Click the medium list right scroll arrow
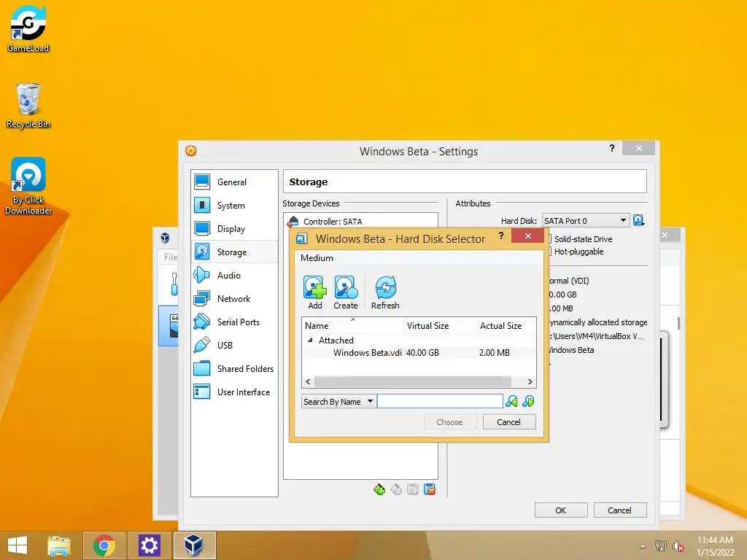The height and width of the screenshot is (560, 747). click(530, 381)
